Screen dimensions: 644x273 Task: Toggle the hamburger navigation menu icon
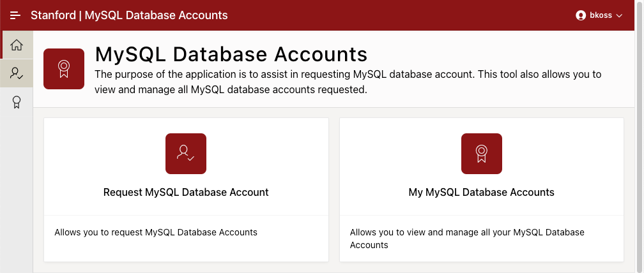(x=15, y=15)
